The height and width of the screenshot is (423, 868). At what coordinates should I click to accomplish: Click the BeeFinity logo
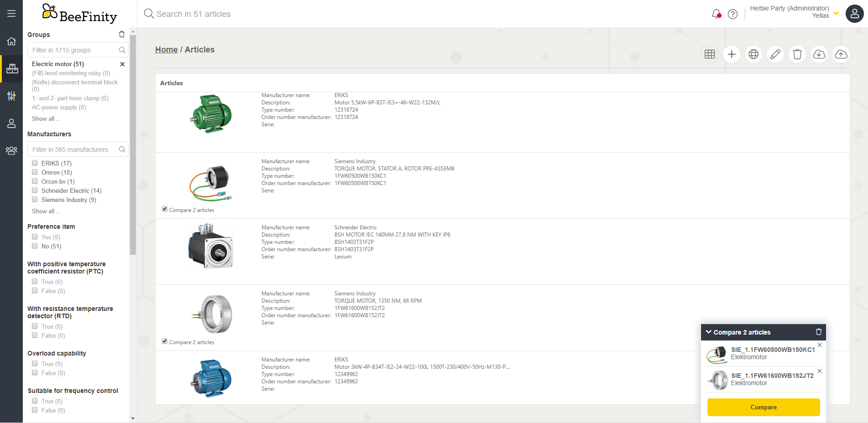tap(79, 14)
